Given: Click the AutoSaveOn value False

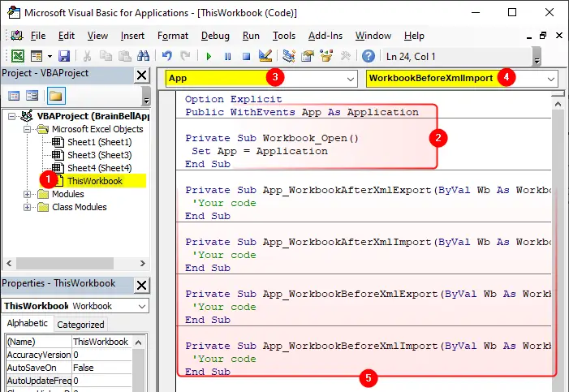Looking at the screenshot, I should (101, 368).
